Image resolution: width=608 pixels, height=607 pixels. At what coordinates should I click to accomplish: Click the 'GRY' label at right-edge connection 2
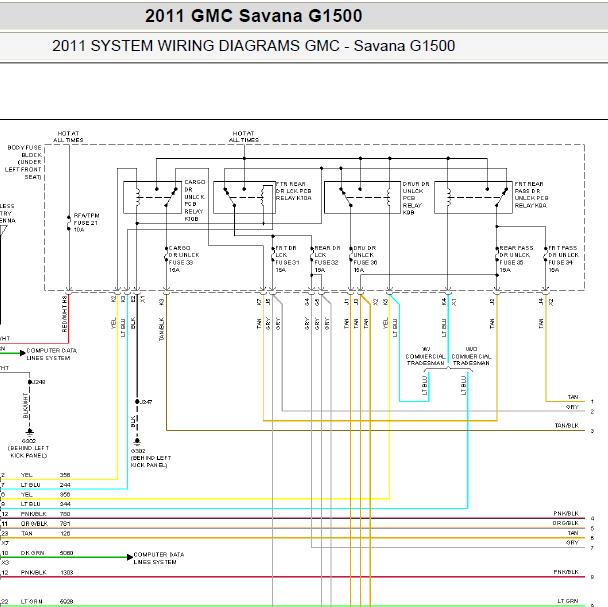572,407
